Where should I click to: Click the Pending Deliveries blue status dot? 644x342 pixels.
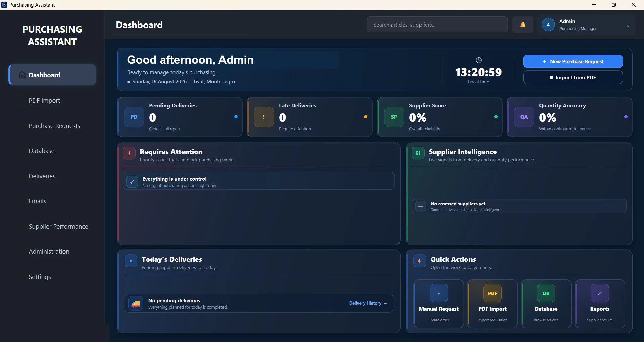(236, 117)
